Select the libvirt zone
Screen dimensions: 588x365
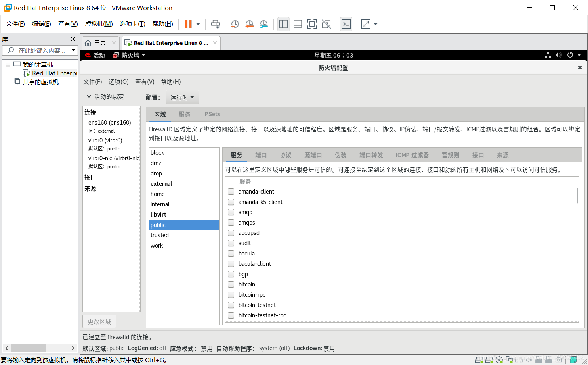click(184, 215)
